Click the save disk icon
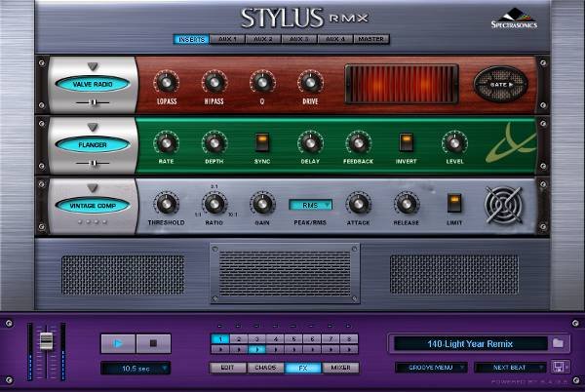The height and width of the screenshot is (392, 585). click(x=559, y=368)
